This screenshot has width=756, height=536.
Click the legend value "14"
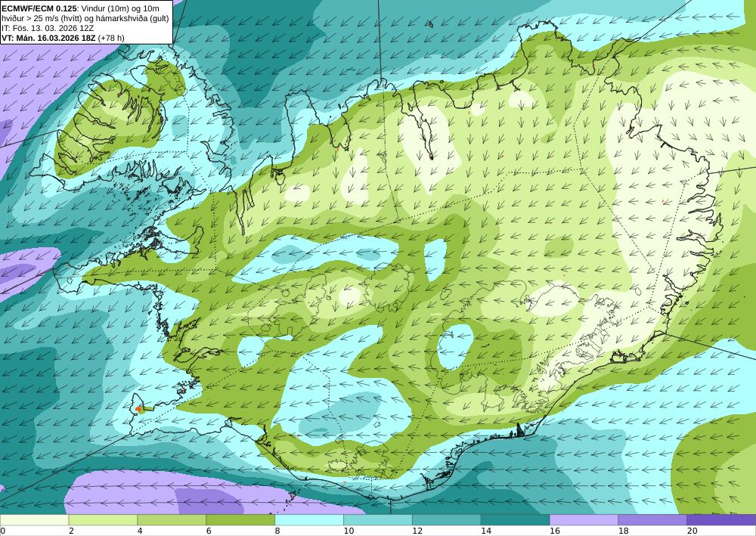[486, 531]
